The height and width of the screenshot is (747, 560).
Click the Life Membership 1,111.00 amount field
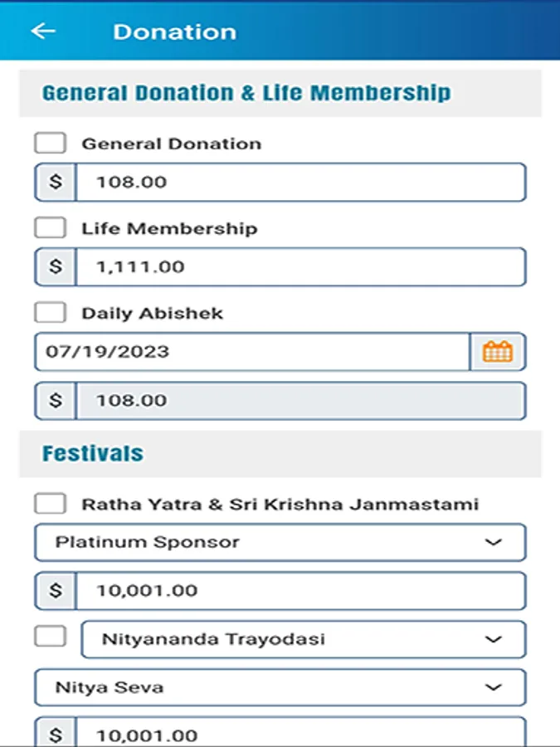(x=300, y=267)
